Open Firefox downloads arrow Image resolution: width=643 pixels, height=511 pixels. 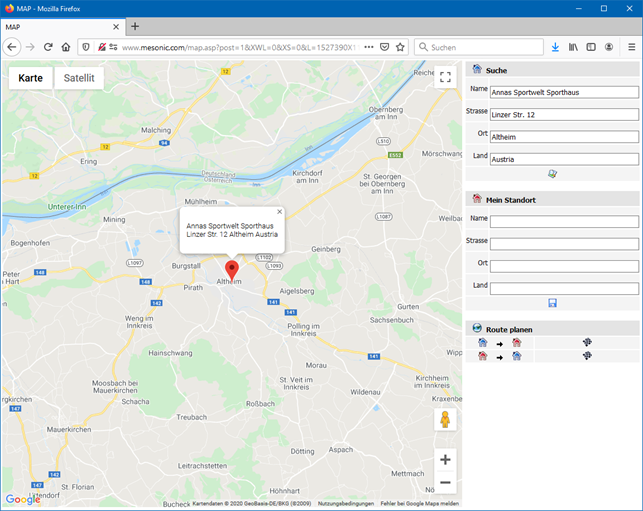[x=555, y=47]
